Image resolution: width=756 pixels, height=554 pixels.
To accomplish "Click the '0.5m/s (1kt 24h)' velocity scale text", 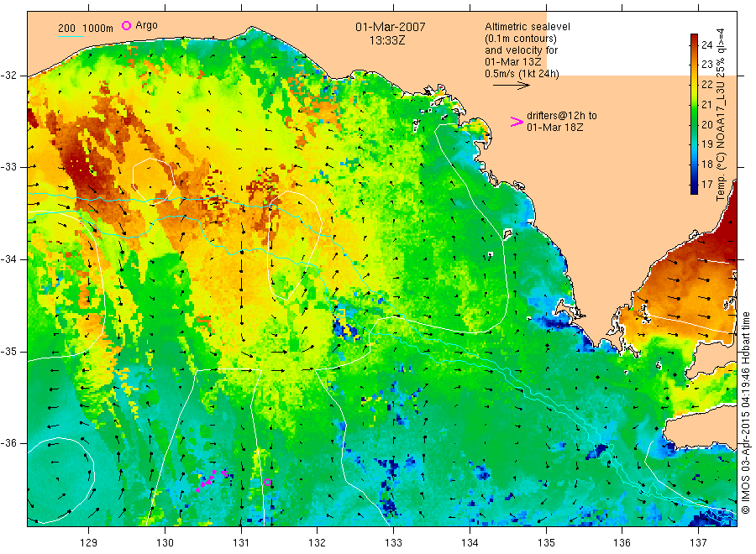I will [522, 74].
